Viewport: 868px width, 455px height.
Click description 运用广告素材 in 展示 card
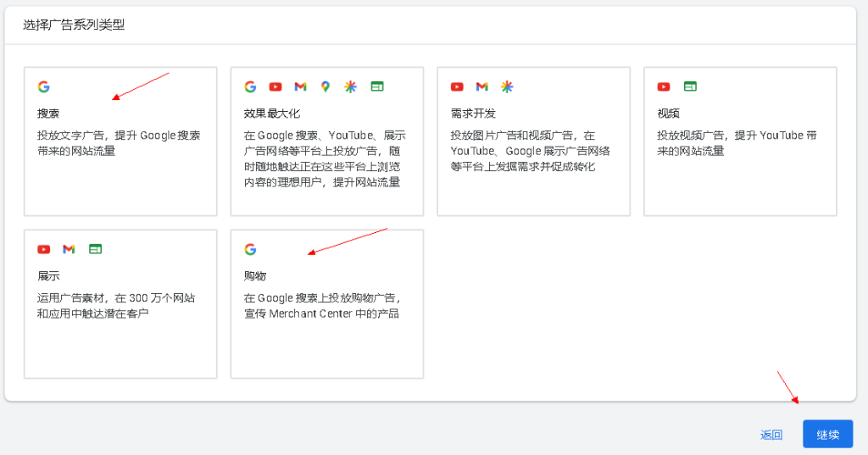coord(116,306)
